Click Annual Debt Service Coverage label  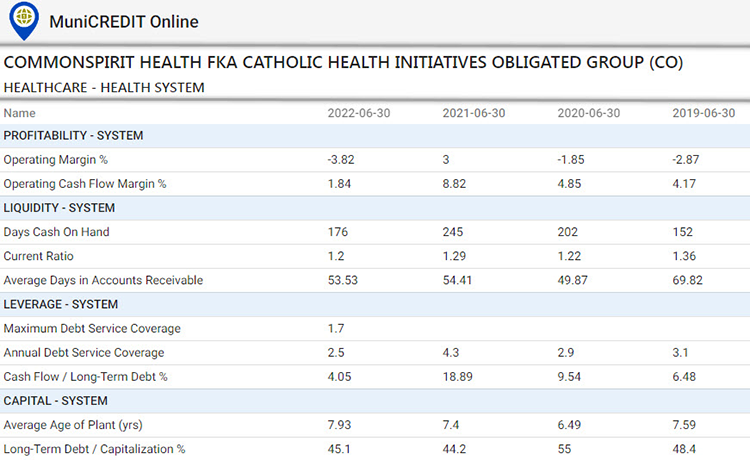click(84, 353)
